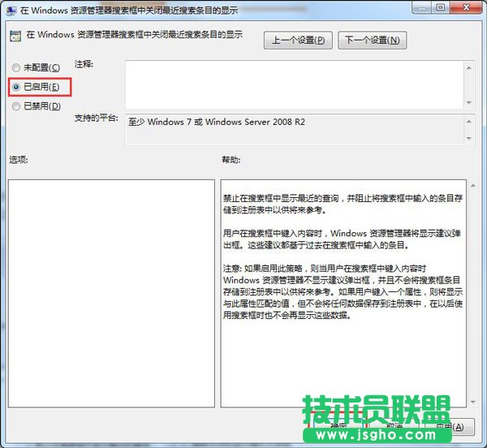Click the window system icon in the title bar
This screenshot has height=448, width=487.
pyautogui.click(x=11, y=11)
